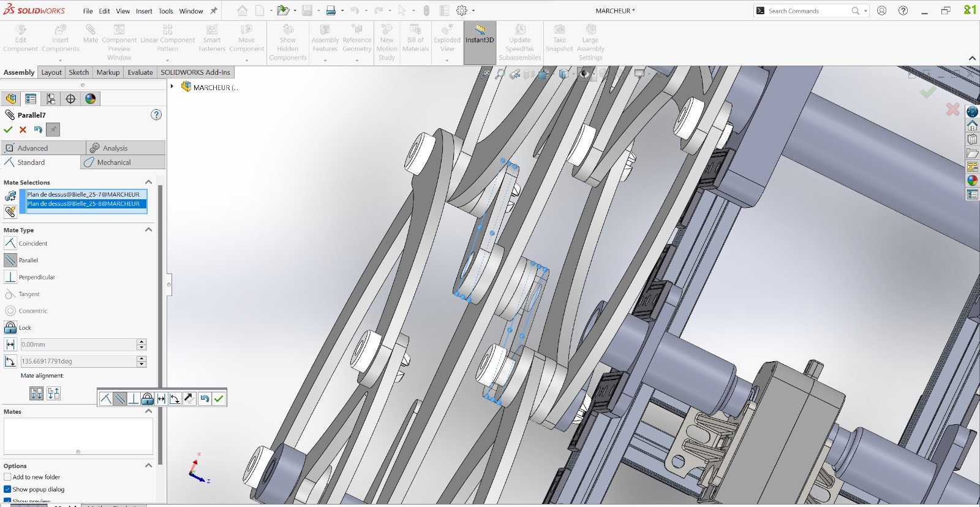Open the ConfigurationManager tab icon

point(51,99)
